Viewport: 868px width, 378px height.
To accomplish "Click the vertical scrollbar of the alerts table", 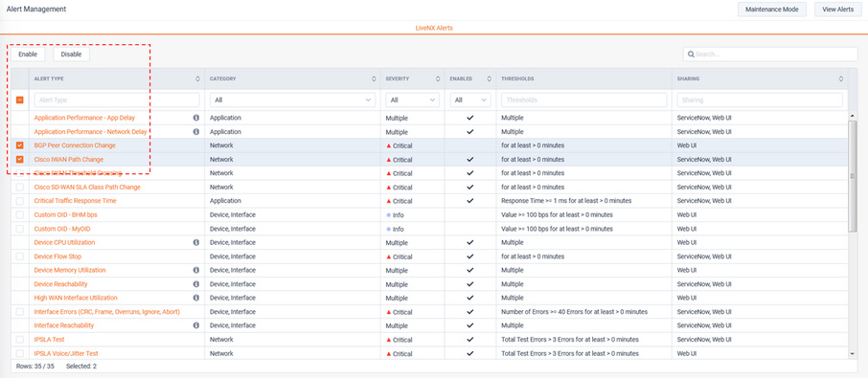I will point(853,177).
